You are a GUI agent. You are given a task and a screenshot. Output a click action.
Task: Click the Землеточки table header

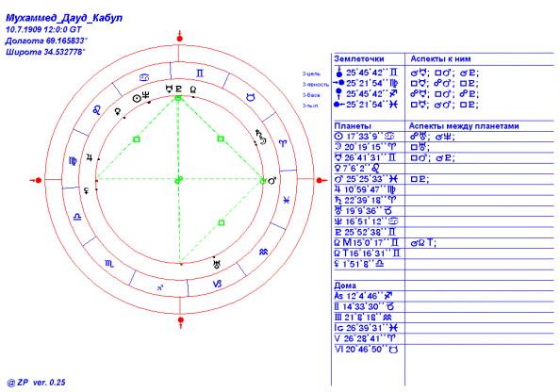[359, 59]
